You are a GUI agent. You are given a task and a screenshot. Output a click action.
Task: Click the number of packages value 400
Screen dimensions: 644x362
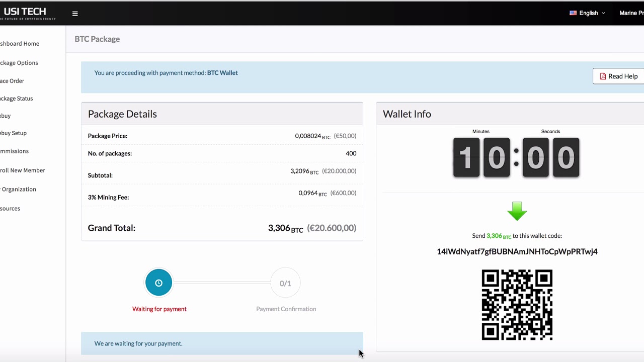[351, 153]
